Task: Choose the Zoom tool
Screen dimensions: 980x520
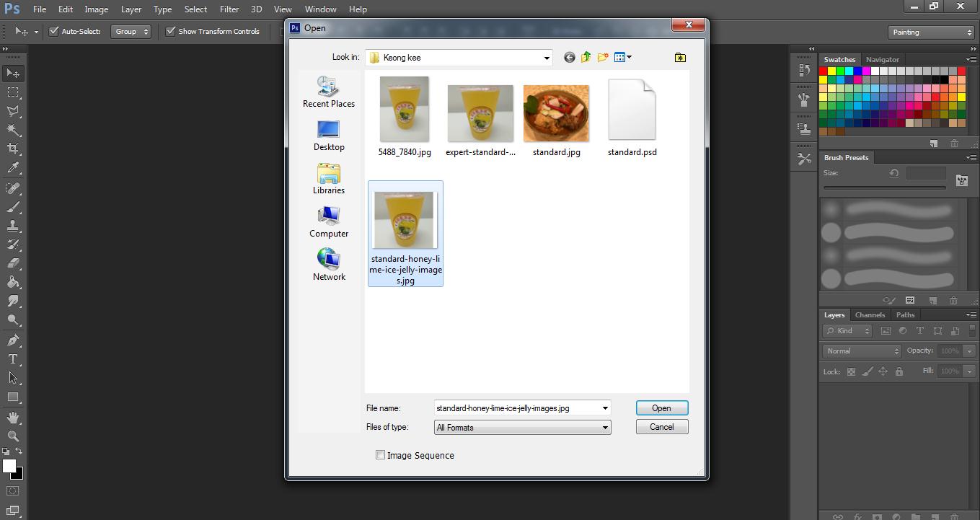Action: [x=13, y=436]
